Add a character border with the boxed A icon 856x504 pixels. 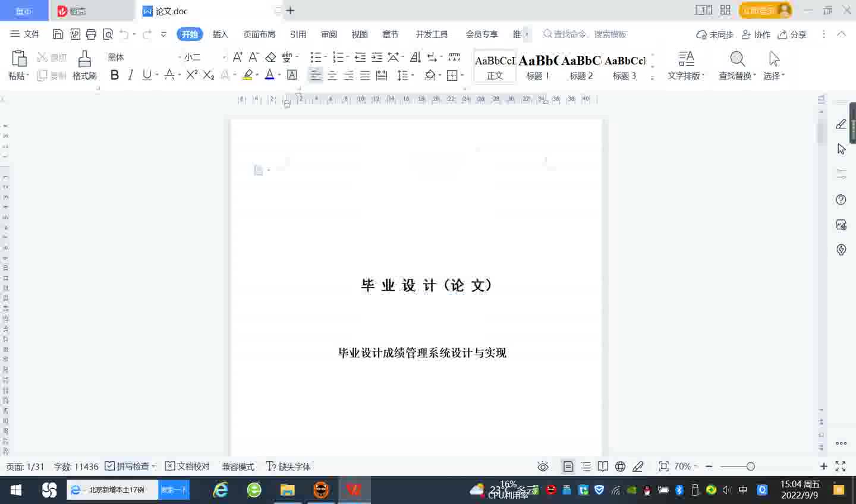coord(292,75)
